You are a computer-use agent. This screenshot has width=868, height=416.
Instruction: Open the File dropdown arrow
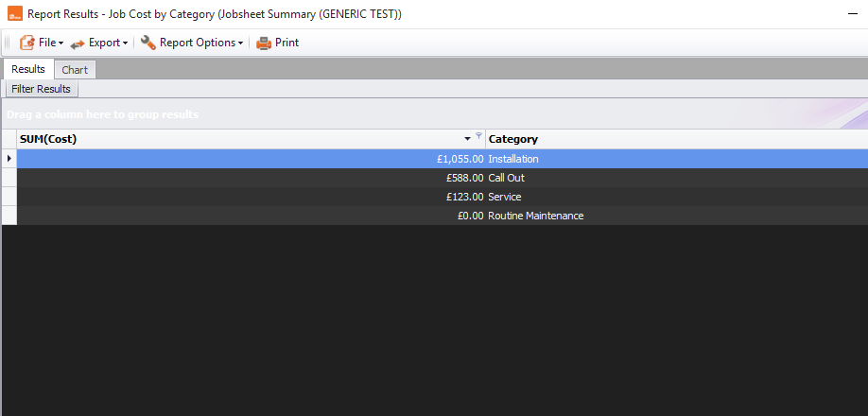pyautogui.click(x=61, y=43)
